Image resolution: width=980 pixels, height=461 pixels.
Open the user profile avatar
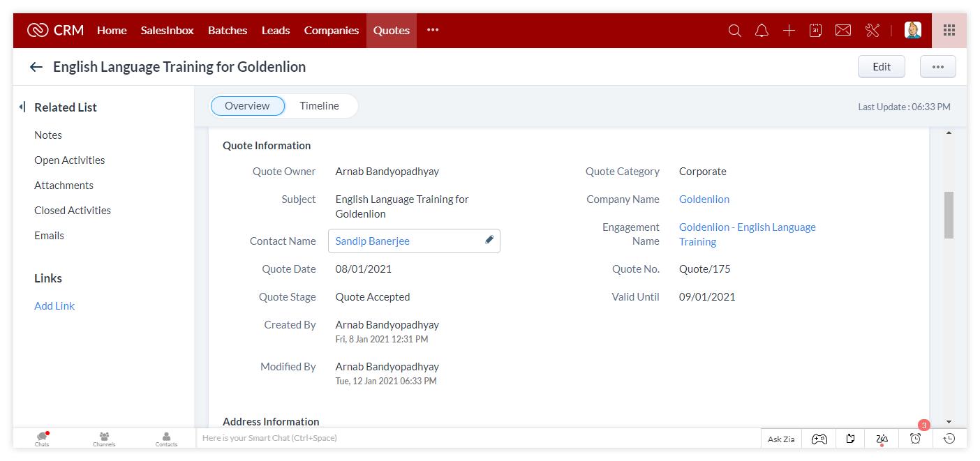coord(913,30)
